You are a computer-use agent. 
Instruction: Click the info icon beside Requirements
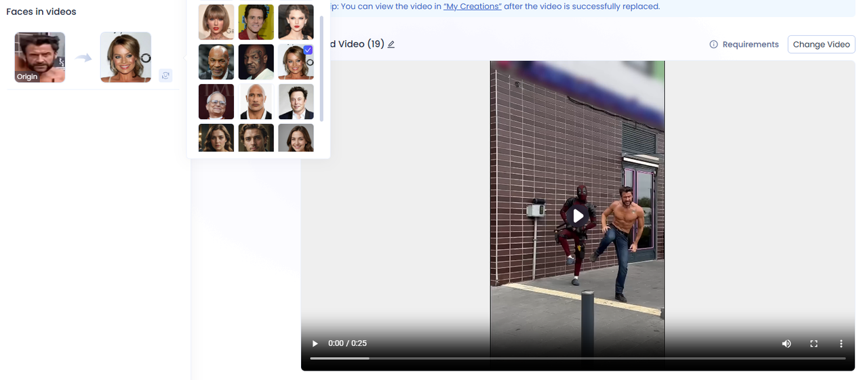coord(713,45)
